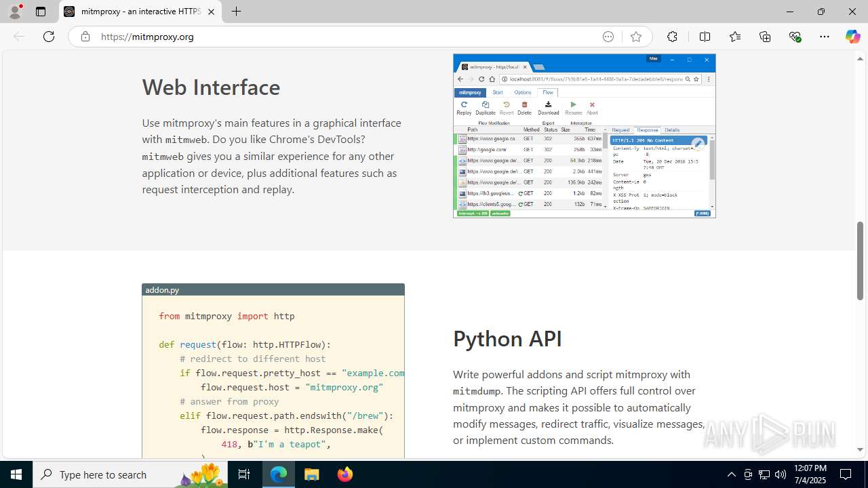Image resolution: width=868 pixels, height=488 pixels.
Task: Click the Delete icon in mitmweb screenshot
Action: point(525,108)
